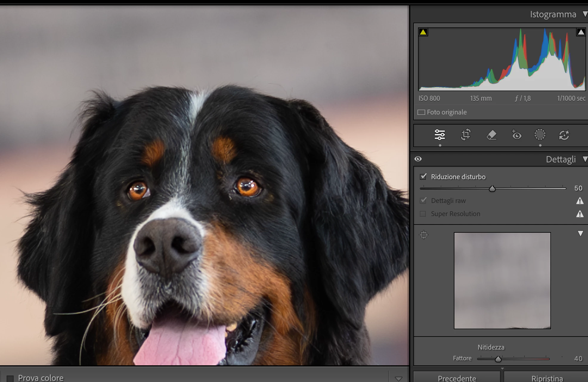Open the Crop overlay tool
The width and height of the screenshot is (588, 382).
pos(466,135)
